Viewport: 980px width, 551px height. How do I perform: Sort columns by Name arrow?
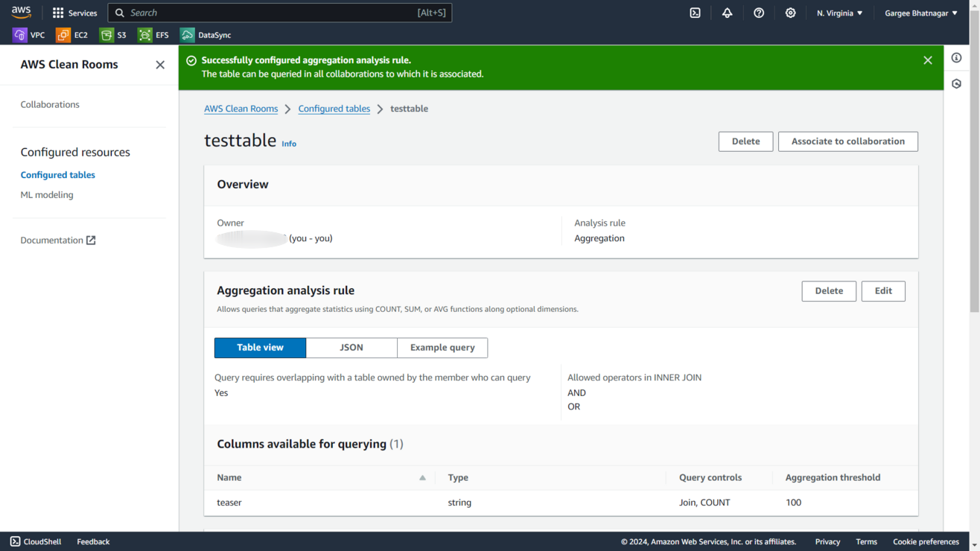click(x=422, y=478)
